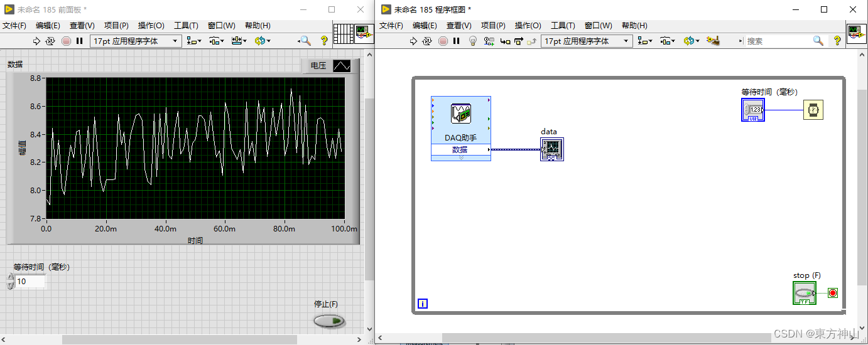
Task: Select stop (F) boolean terminal
Action: (x=805, y=293)
